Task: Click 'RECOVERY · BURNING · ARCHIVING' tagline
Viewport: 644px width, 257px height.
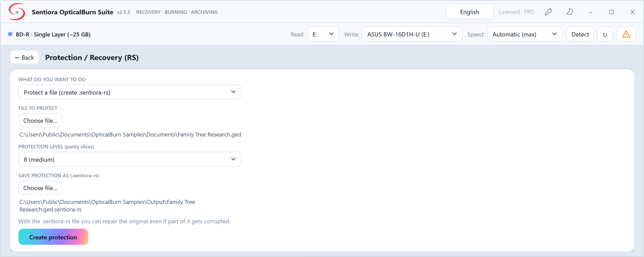Action: [177, 12]
